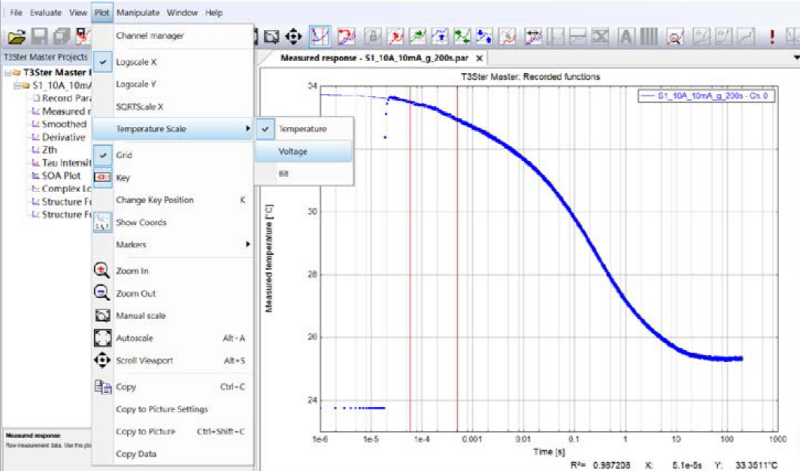Close the Plot menu via its title

[x=102, y=13]
